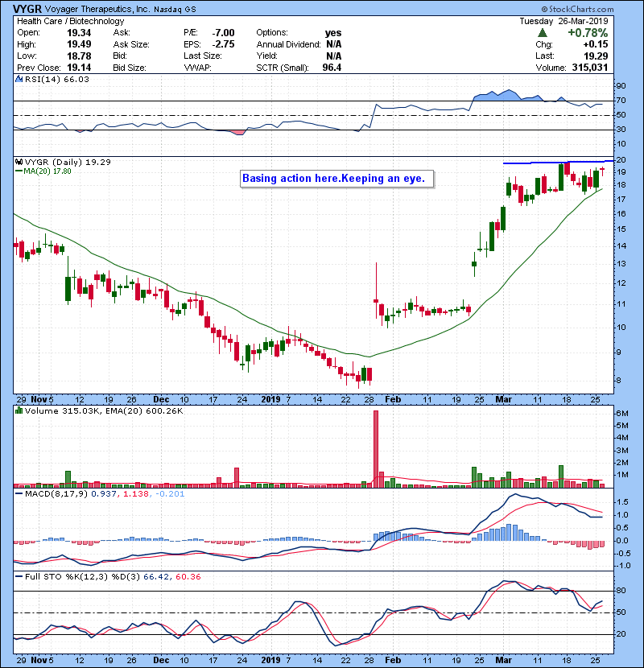The width and height of the screenshot is (644, 668).
Task: Click the Volume value 315,031
Action: [590, 68]
